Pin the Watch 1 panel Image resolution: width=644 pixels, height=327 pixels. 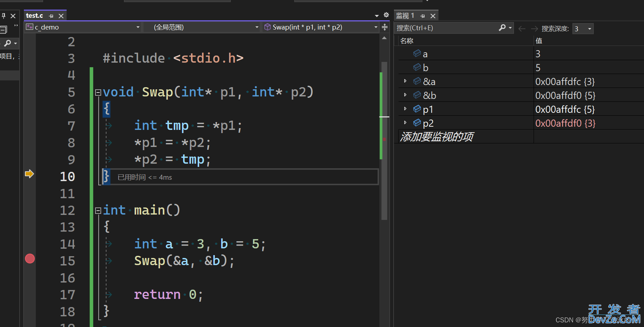point(423,16)
